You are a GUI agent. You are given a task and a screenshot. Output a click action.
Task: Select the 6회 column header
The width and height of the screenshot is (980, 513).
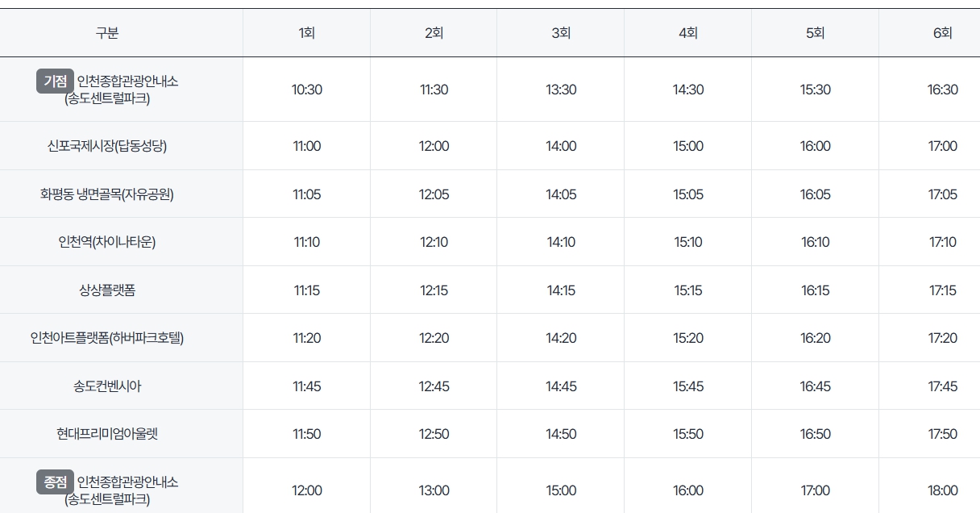(942, 33)
